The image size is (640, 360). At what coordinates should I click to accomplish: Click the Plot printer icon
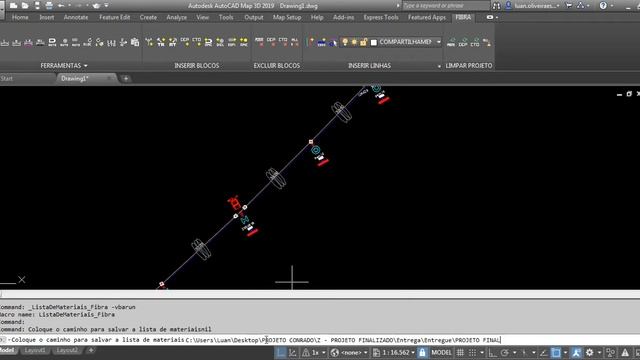pos(49,6)
